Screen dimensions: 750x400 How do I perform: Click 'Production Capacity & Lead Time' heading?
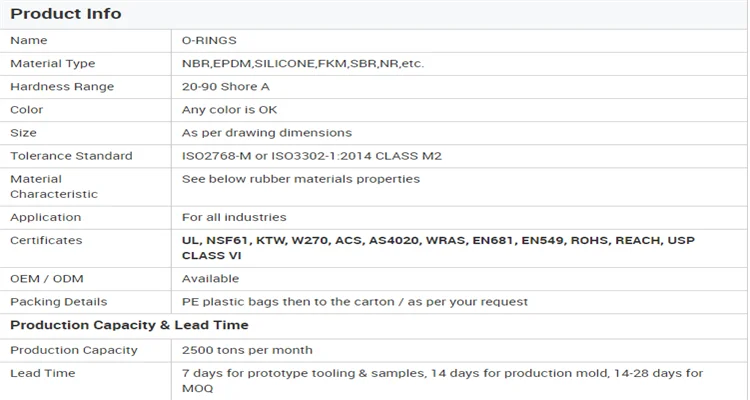[129, 326]
